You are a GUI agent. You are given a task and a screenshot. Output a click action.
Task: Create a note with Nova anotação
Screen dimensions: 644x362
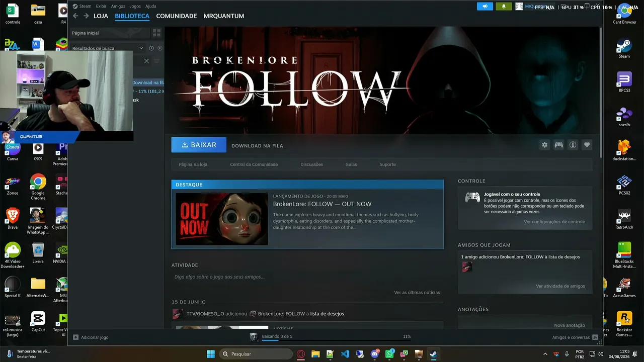pyautogui.click(x=570, y=325)
